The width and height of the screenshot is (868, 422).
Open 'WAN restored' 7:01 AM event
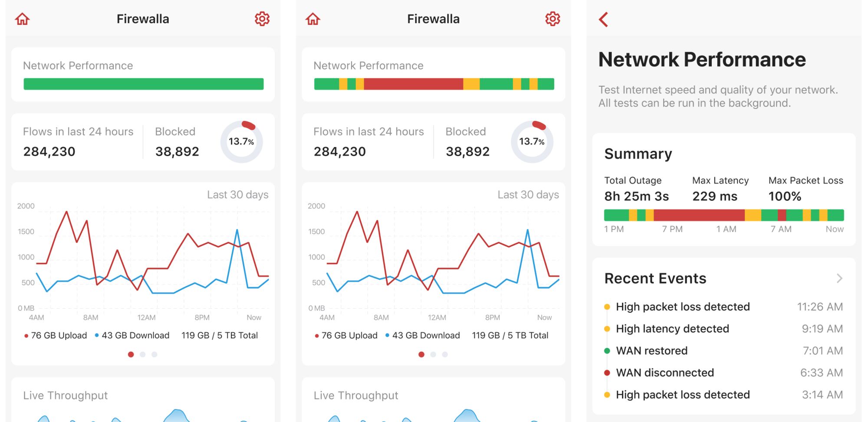click(723, 351)
